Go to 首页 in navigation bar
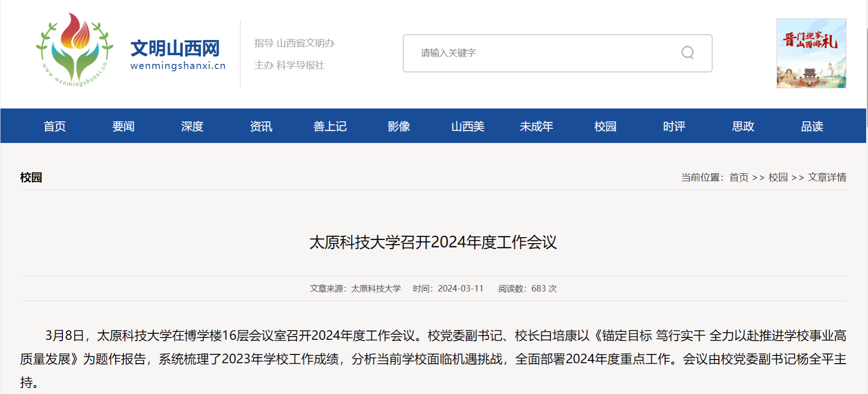This screenshot has width=868, height=394. tap(55, 126)
